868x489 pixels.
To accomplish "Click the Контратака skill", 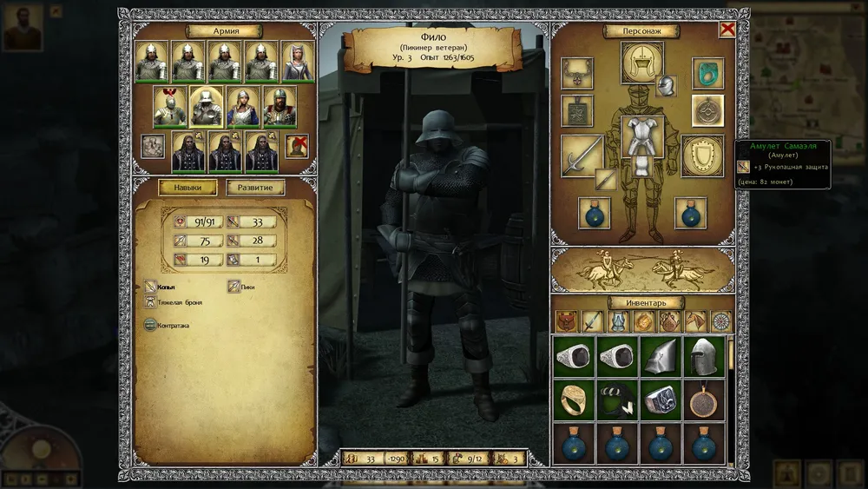I will point(167,325).
